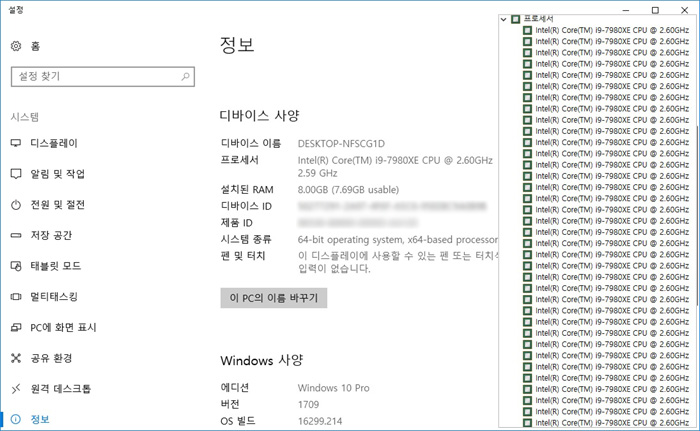Maximize the Settings window
This screenshot has width=700, height=431.
pos(655,9)
